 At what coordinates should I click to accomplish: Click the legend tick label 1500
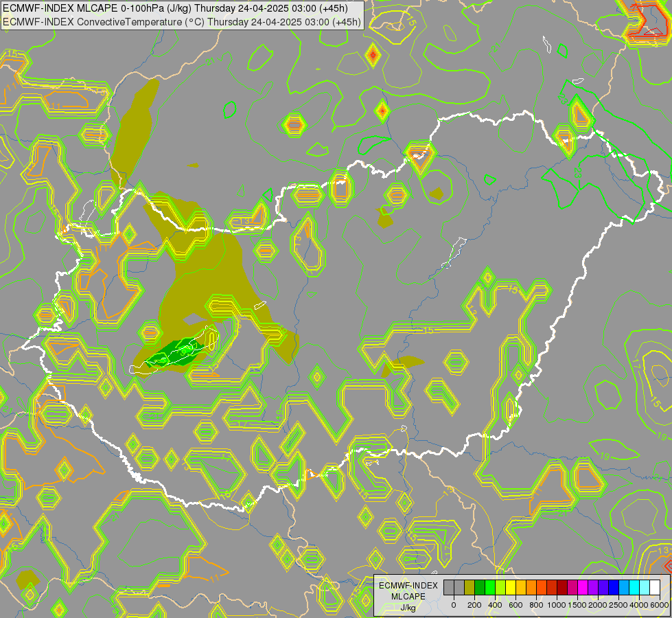pyautogui.click(x=577, y=605)
